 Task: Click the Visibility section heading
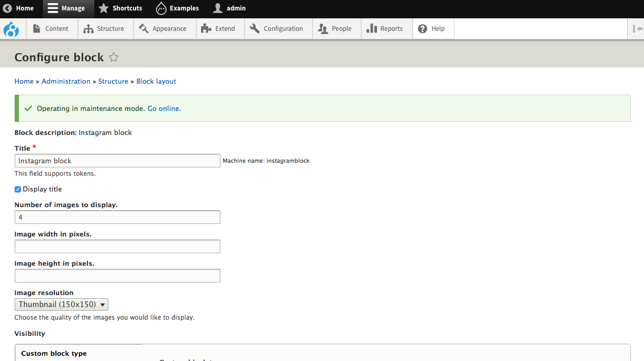click(x=30, y=334)
